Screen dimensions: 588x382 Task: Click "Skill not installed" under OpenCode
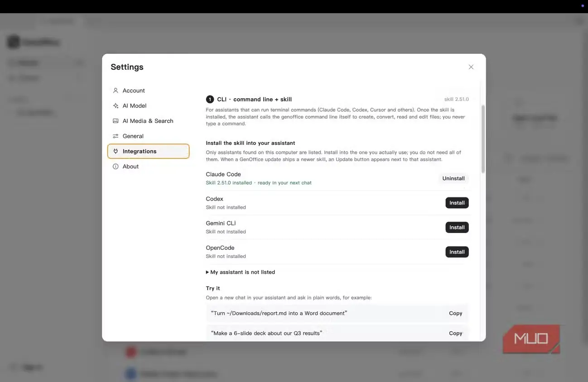226,256
